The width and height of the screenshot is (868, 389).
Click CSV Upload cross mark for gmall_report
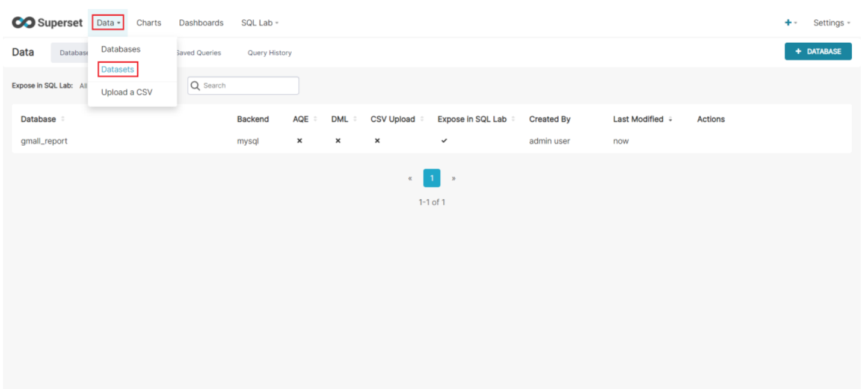pyautogui.click(x=377, y=141)
